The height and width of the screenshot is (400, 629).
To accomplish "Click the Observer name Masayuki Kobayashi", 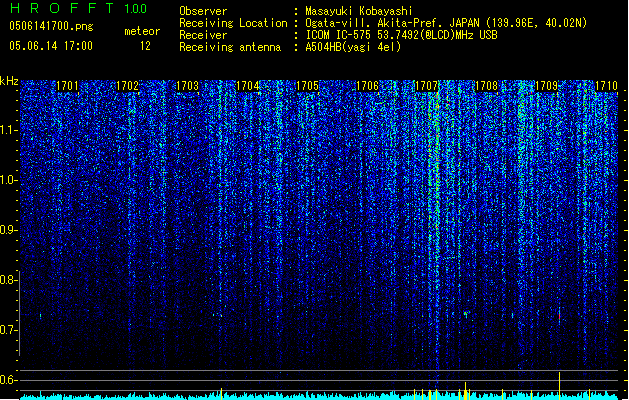I will click(359, 11).
